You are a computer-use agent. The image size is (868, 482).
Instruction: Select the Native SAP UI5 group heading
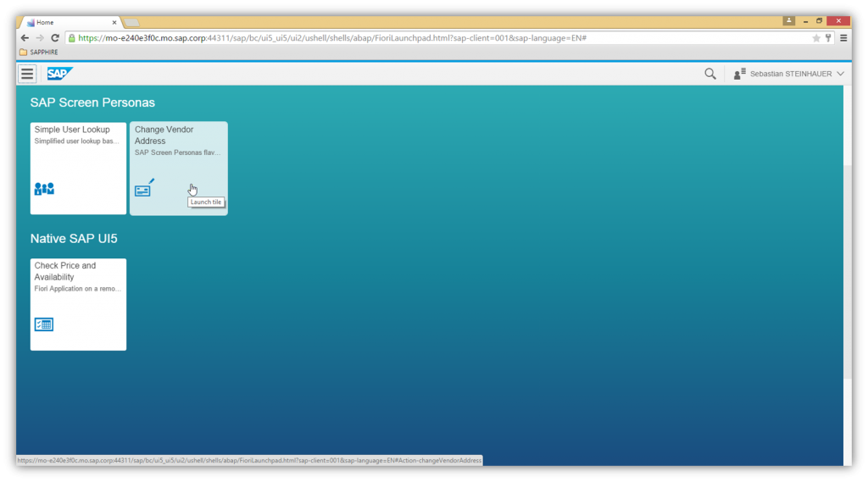coord(74,239)
